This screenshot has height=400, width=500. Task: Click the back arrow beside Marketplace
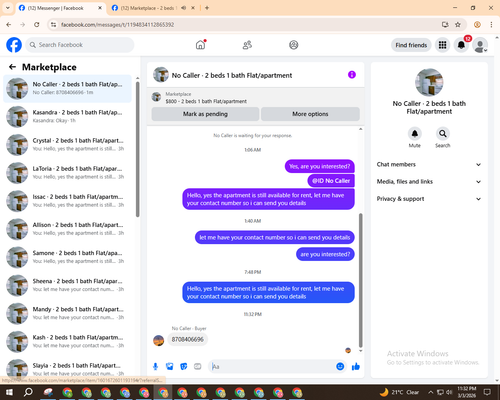[12, 67]
